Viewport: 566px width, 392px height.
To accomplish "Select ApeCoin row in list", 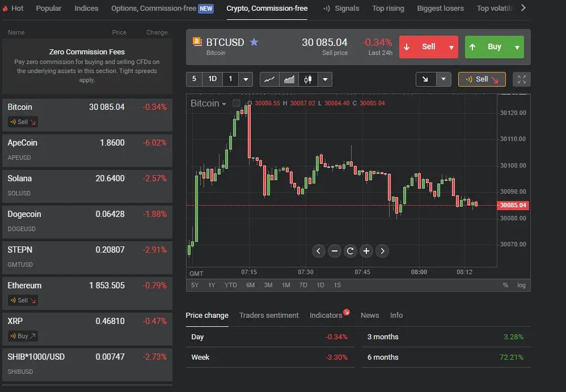I will (87, 150).
